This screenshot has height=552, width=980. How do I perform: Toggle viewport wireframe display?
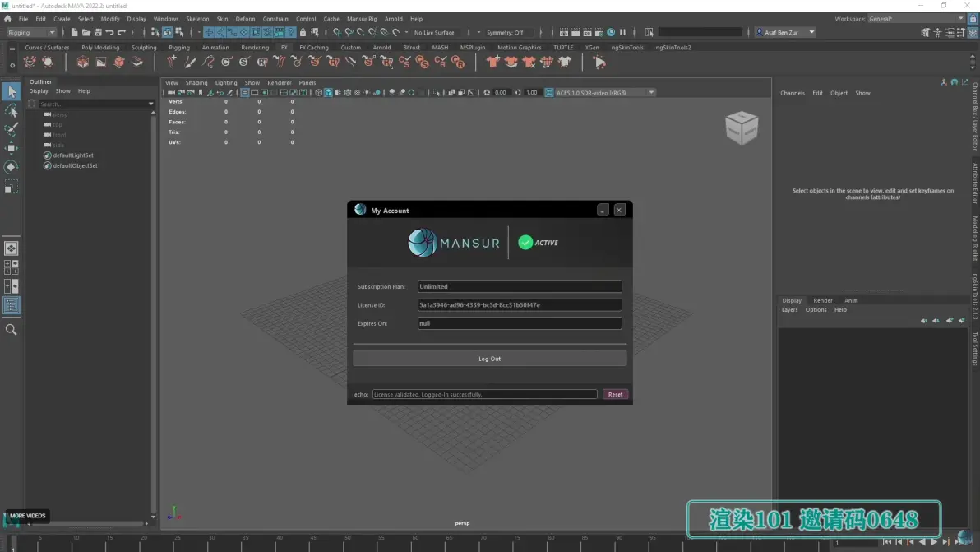[318, 92]
